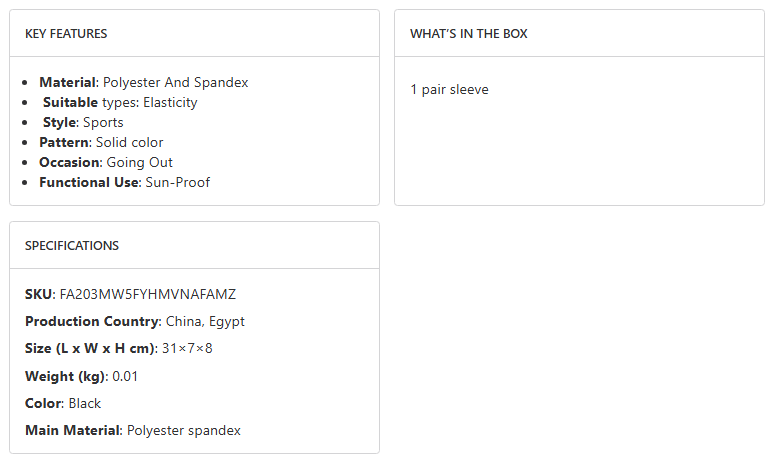Click the Polyester And Spandex value
This screenshot has width=775, height=467.
click(175, 82)
